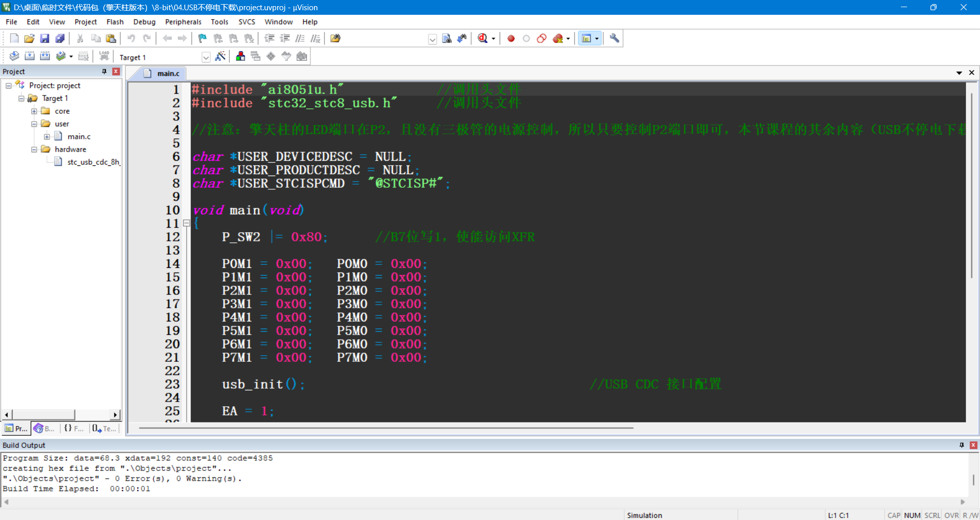Image resolution: width=980 pixels, height=520 pixels.
Task: Build the target with the Build icon
Action: (30, 56)
